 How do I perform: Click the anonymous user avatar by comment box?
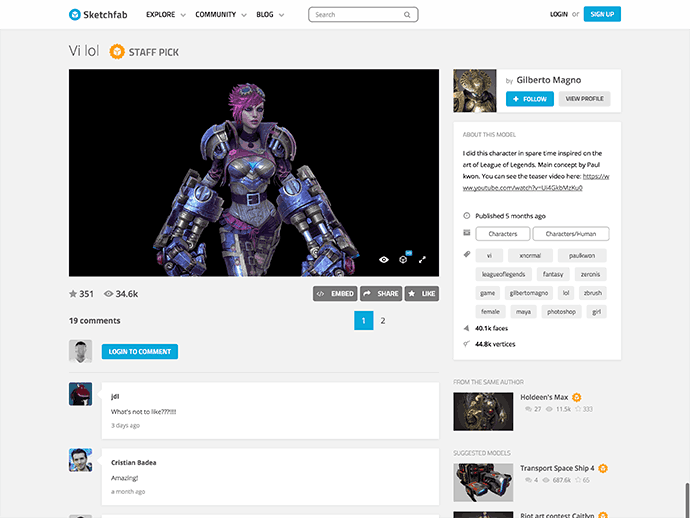81,351
